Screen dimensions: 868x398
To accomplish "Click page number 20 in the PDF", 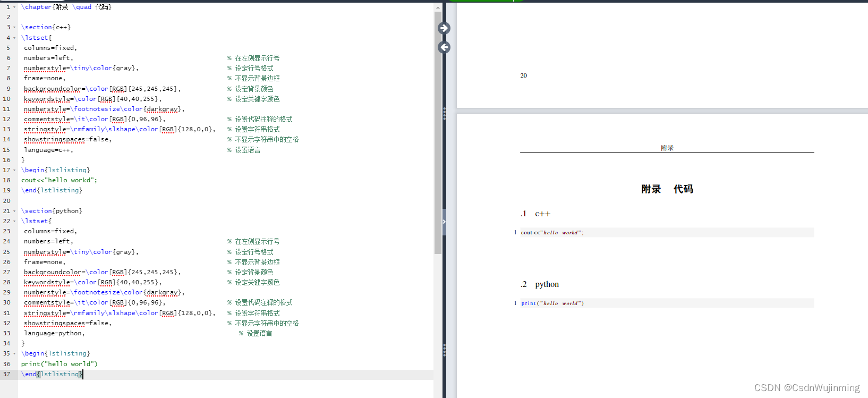I will 524,75.
